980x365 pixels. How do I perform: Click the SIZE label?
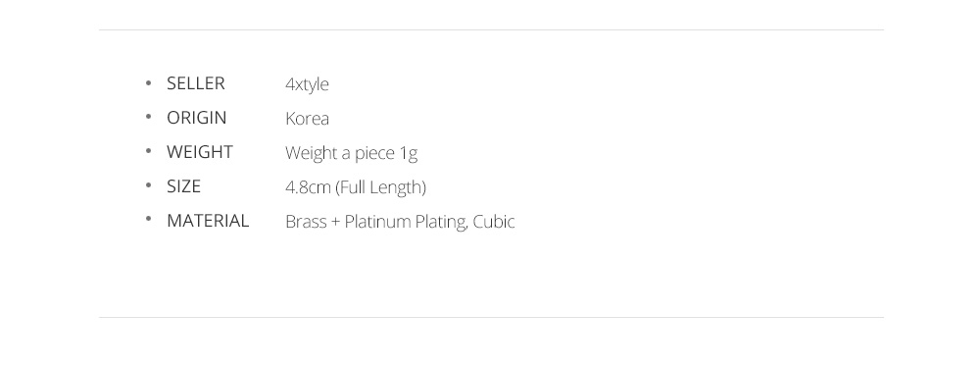point(184,186)
